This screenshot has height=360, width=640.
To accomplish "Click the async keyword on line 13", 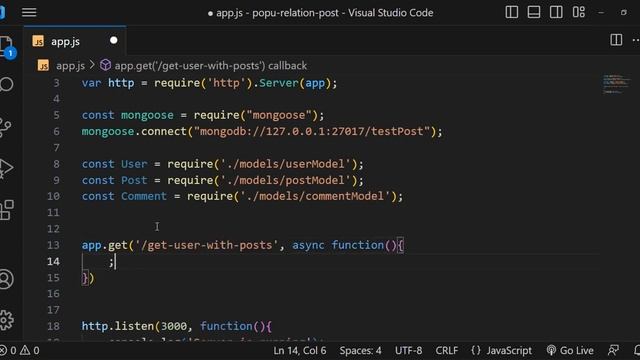I will pyautogui.click(x=308, y=245).
